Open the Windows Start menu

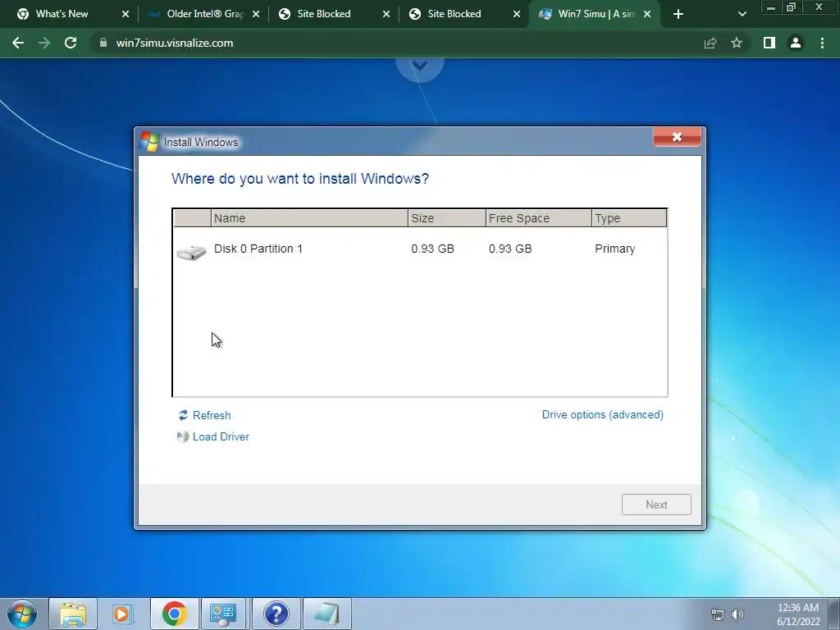[22, 614]
